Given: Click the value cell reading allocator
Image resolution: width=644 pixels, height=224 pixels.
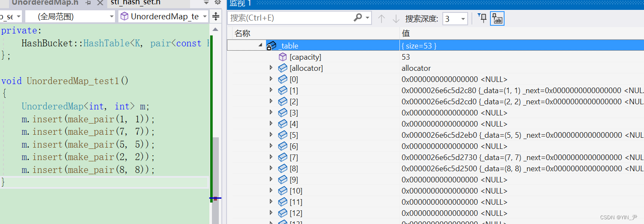Looking at the screenshot, I should click(x=416, y=68).
